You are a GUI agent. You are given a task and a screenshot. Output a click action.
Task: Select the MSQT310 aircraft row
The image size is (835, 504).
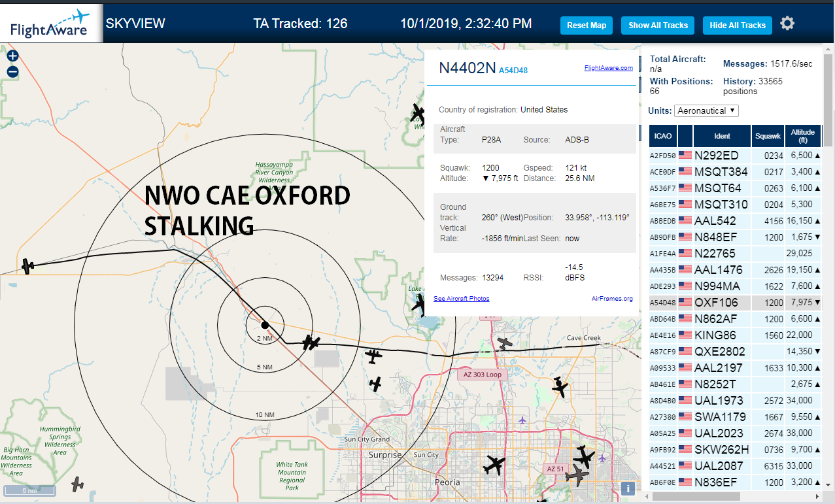[x=735, y=205]
